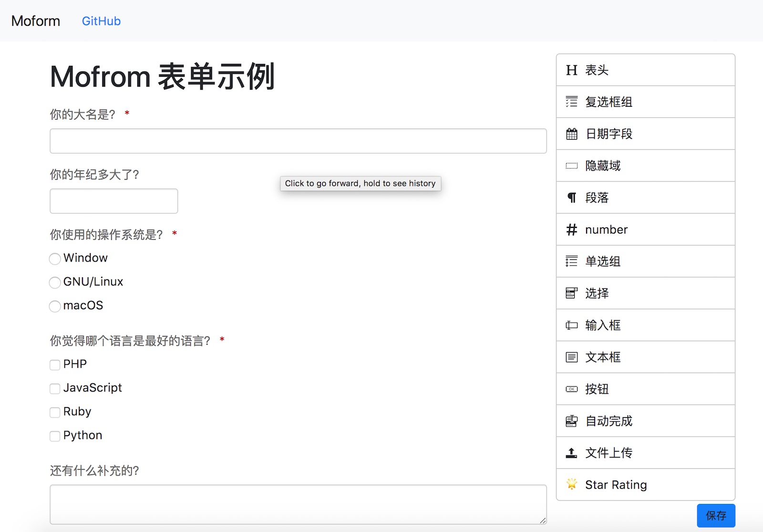Click the 日期字段 calendar icon
763x532 pixels.
pos(571,134)
